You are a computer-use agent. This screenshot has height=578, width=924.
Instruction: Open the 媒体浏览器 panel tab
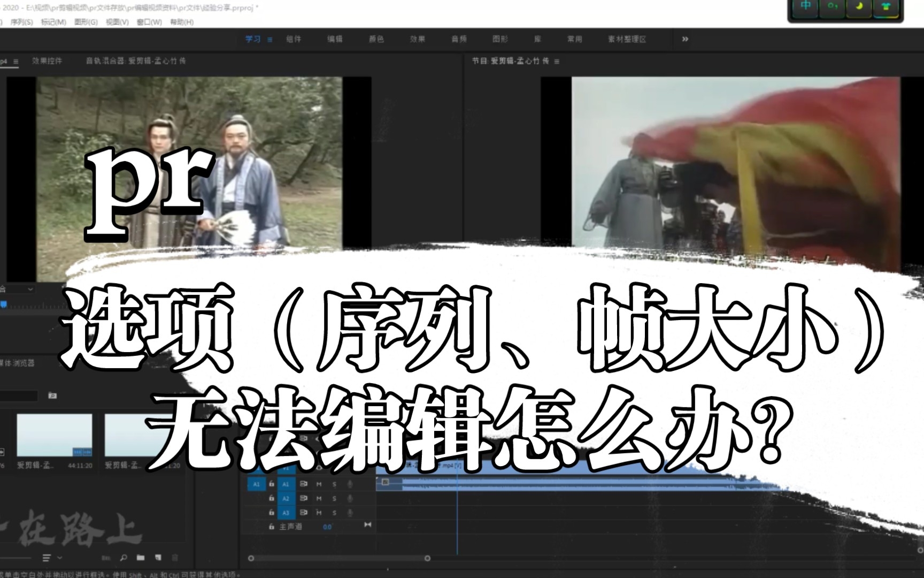17,363
